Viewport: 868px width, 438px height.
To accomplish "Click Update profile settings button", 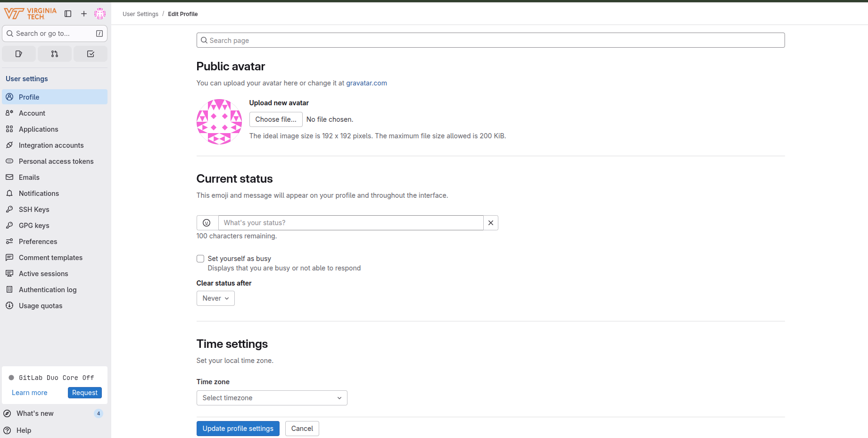I will (x=238, y=429).
